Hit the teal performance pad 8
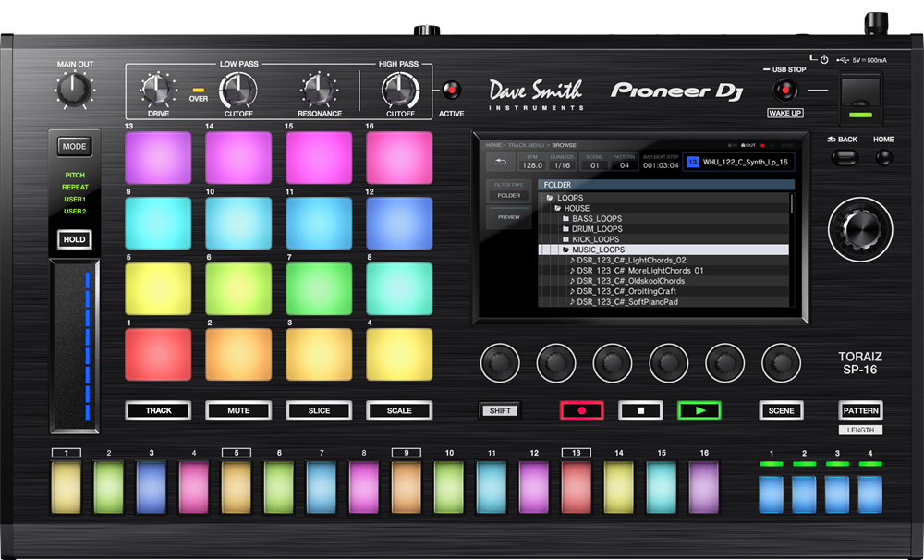924x560 pixels. click(x=399, y=289)
